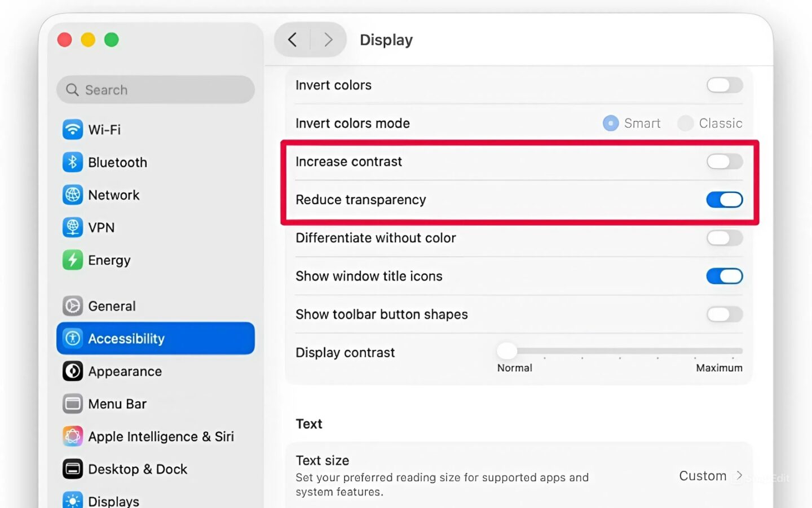Image resolution: width=812 pixels, height=508 pixels.
Task: Select Classic invert colors mode
Action: click(x=685, y=123)
